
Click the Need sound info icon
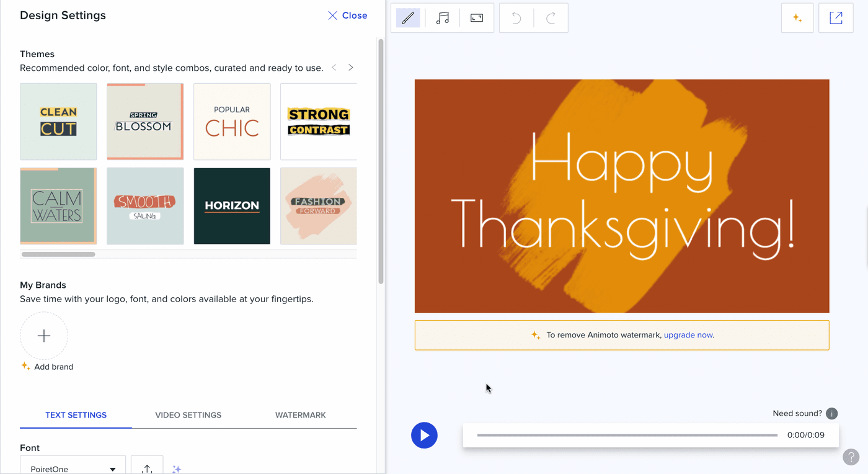(832, 414)
